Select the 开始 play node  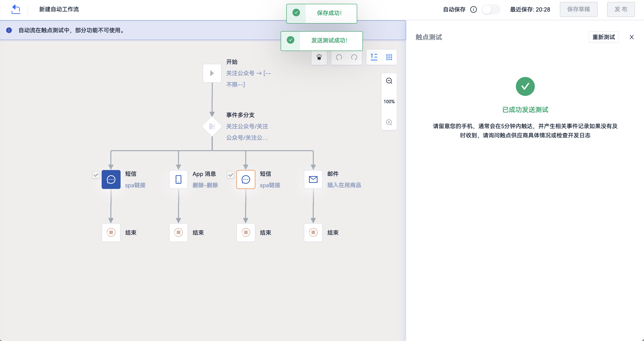[212, 73]
